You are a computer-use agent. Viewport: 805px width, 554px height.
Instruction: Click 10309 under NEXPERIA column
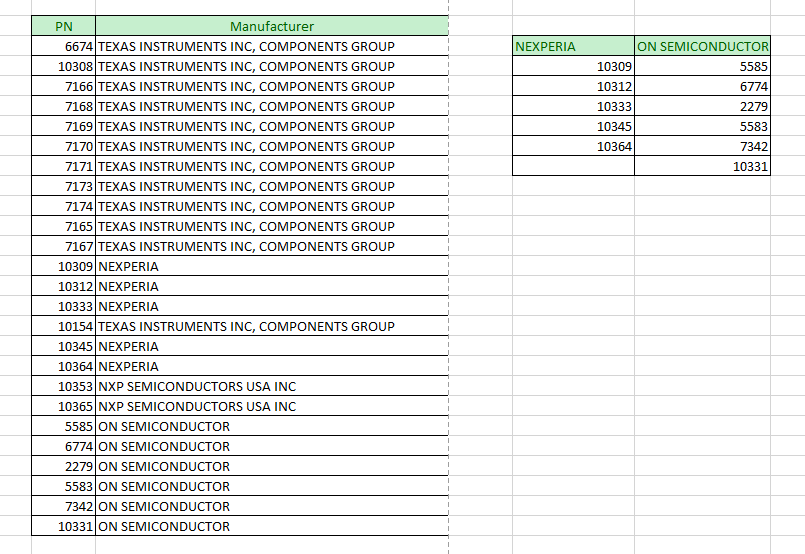pyautogui.click(x=573, y=66)
